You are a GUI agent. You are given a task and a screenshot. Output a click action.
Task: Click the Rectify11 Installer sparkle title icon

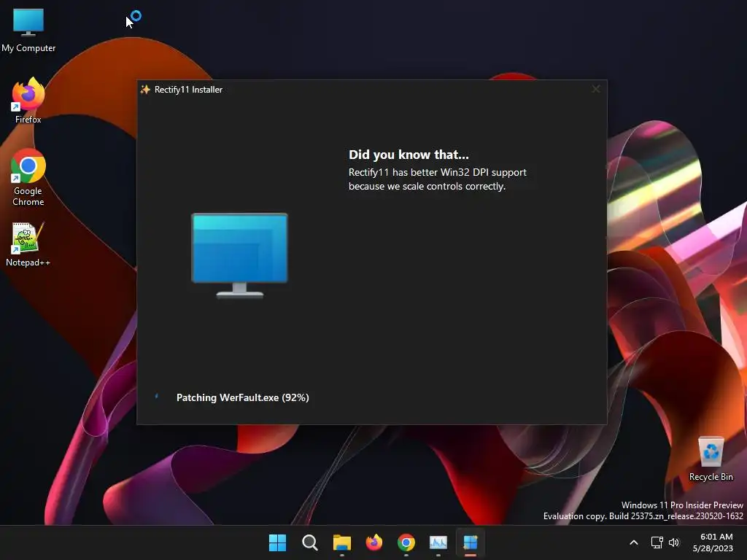(145, 90)
